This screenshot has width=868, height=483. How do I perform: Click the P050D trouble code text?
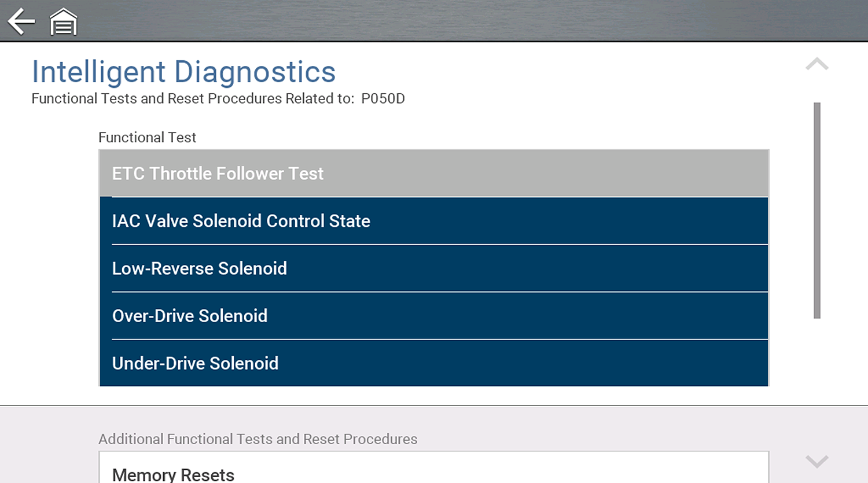tap(383, 99)
